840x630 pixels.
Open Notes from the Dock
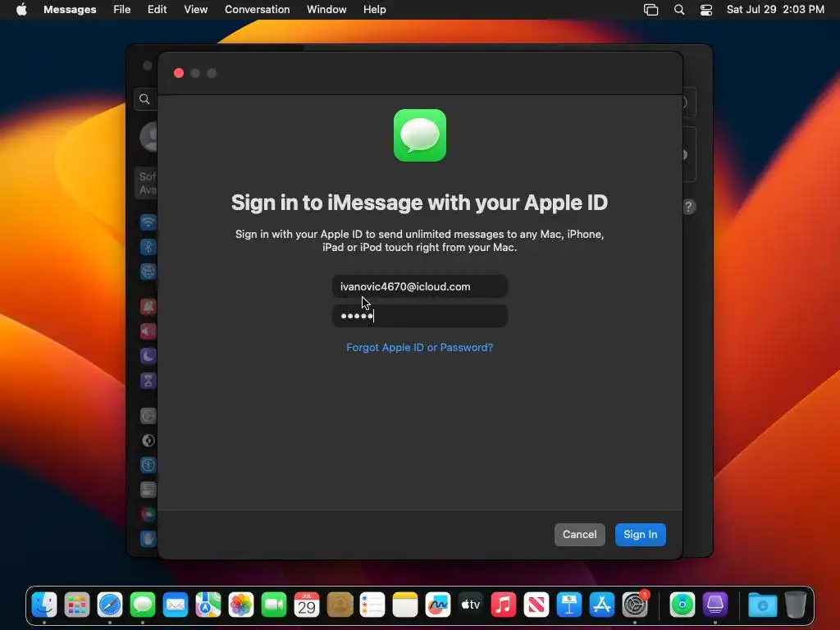point(405,605)
